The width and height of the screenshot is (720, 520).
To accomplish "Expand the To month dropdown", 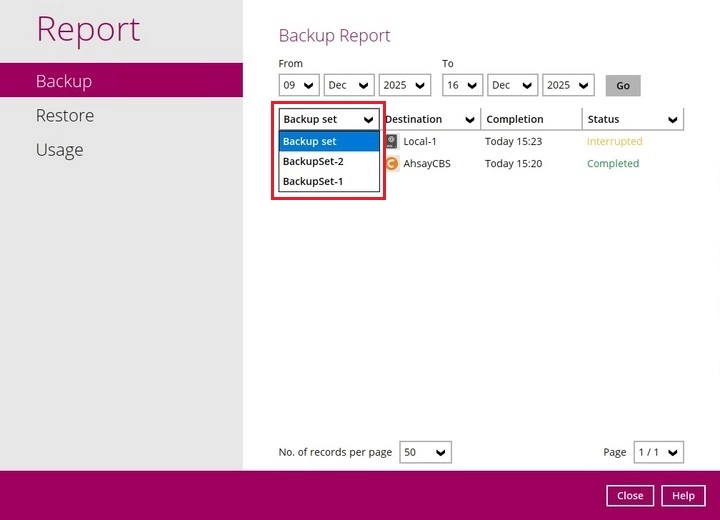I will 512,85.
